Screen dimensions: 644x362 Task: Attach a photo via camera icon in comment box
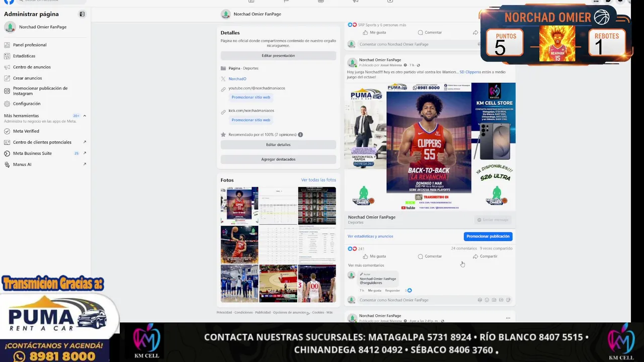[x=494, y=300]
